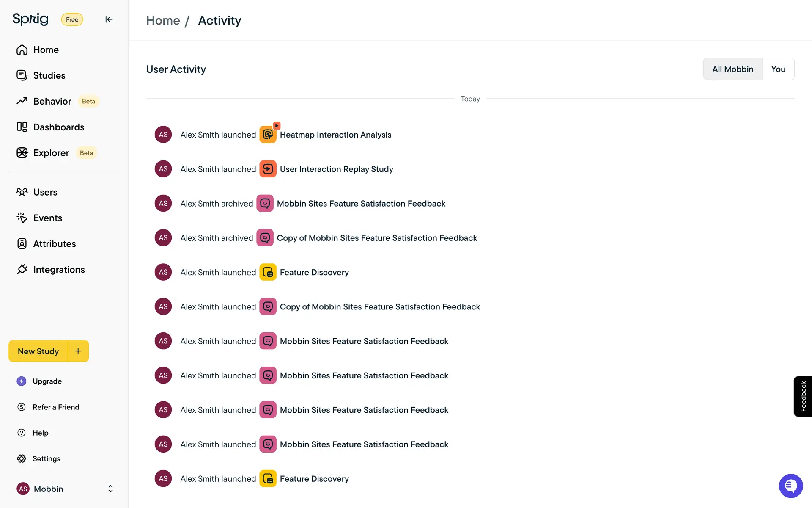Open Dashboards from the sidebar
The height and width of the screenshot is (508, 812).
[58, 127]
